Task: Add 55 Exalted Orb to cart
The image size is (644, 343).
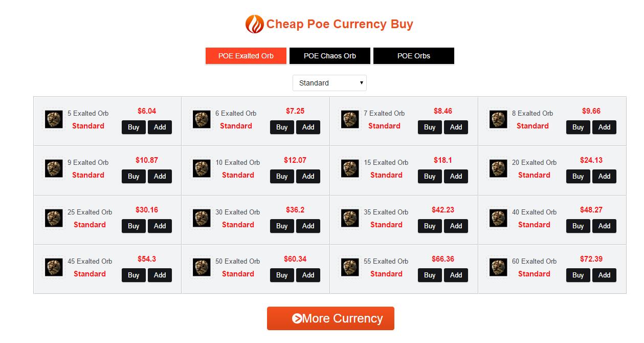Action: 456,275
